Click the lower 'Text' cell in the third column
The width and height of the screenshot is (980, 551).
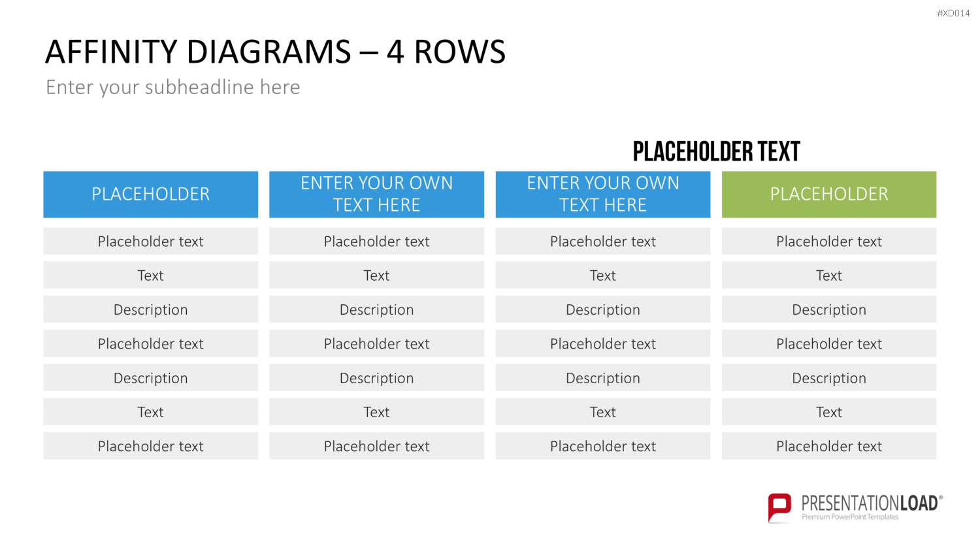click(x=603, y=412)
